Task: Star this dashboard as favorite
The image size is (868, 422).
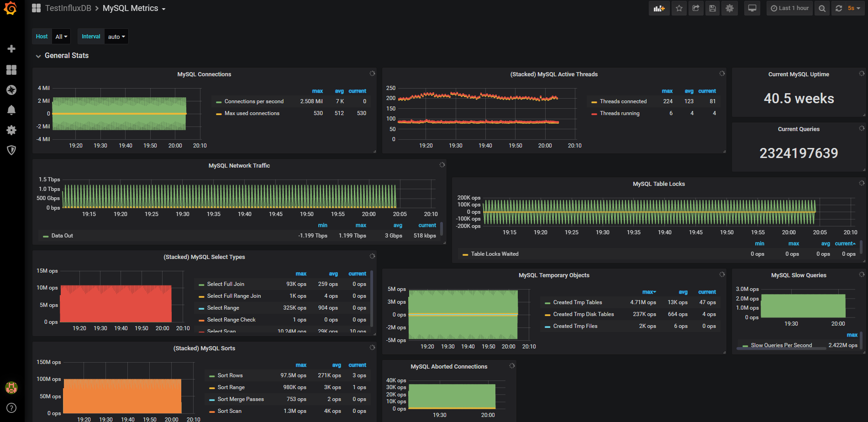Action: (679, 8)
